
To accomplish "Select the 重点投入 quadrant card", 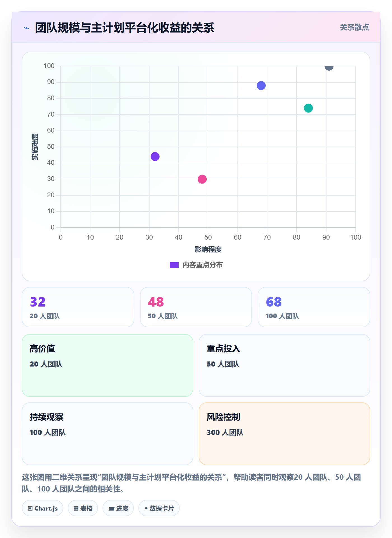I will 284,365.
